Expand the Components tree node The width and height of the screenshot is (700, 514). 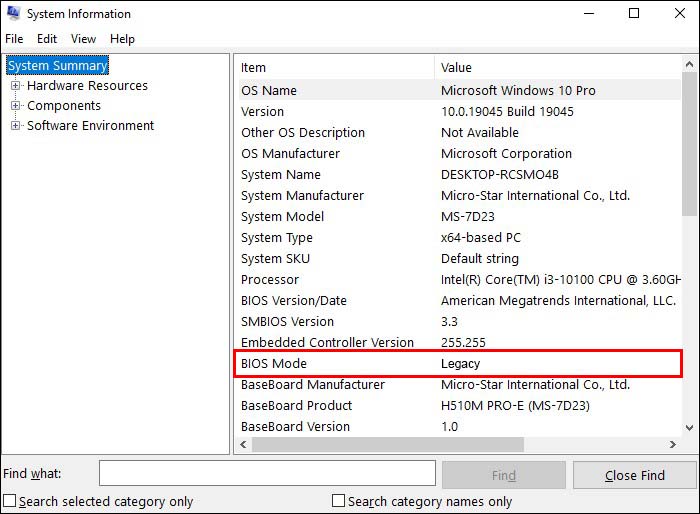point(16,106)
